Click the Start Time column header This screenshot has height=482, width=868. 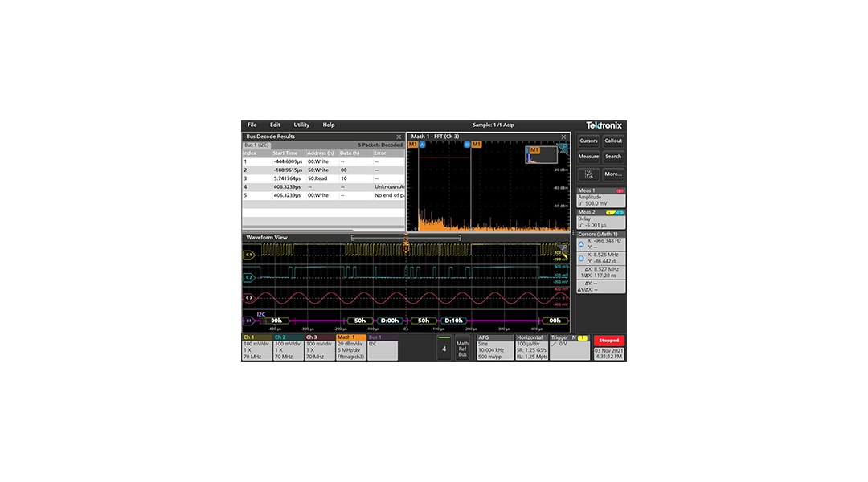point(288,153)
